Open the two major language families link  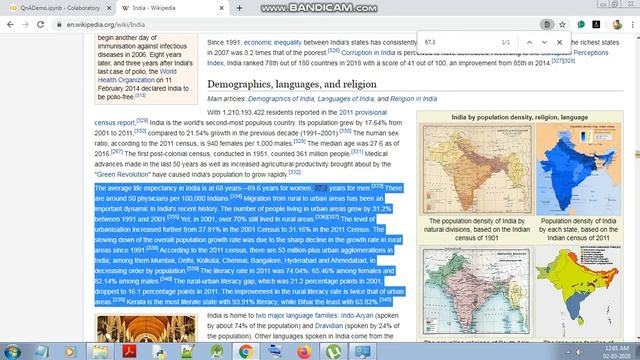tap(297, 316)
